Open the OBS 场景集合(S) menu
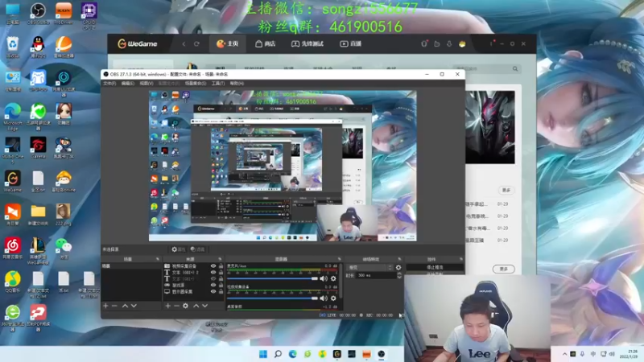 click(x=196, y=84)
